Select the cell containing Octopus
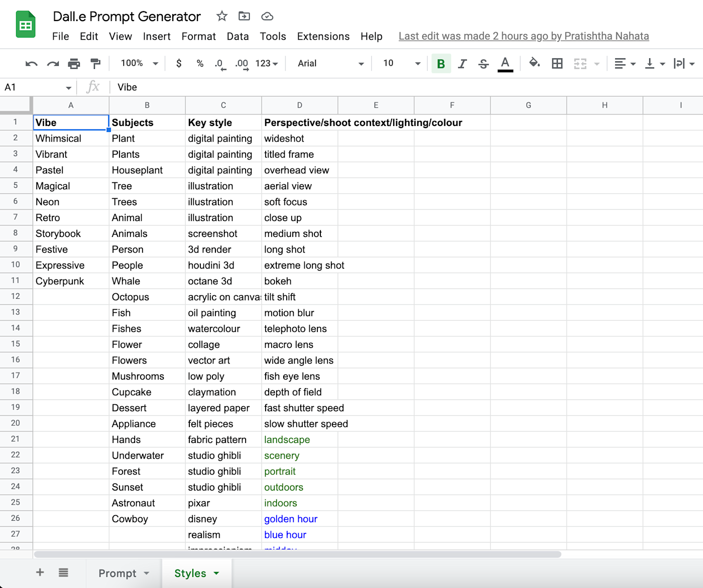This screenshot has height=588, width=703. 147,297
